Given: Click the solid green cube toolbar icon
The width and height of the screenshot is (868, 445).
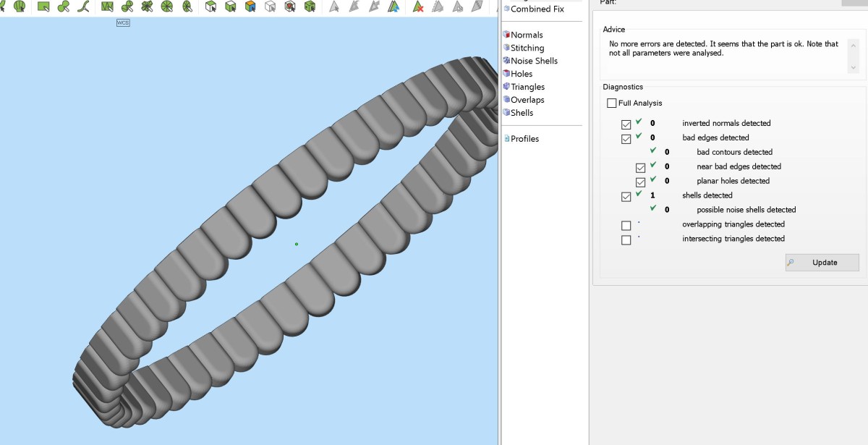Looking at the screenshot, I should [x=310, y=7].
